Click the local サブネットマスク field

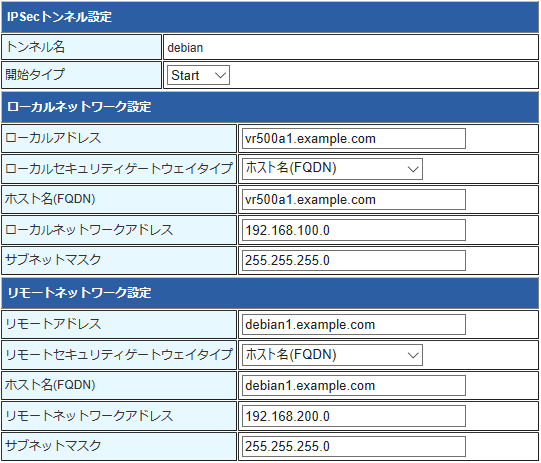[x=354, y=260]
